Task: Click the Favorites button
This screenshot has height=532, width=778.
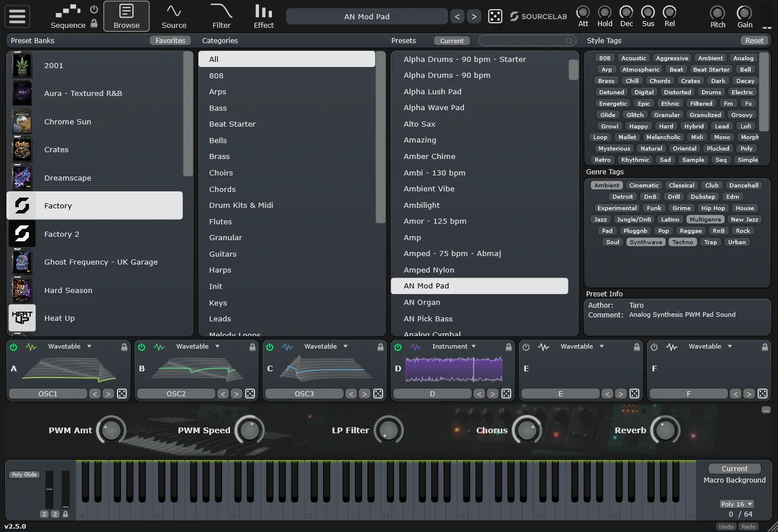Action: point(170,41)
